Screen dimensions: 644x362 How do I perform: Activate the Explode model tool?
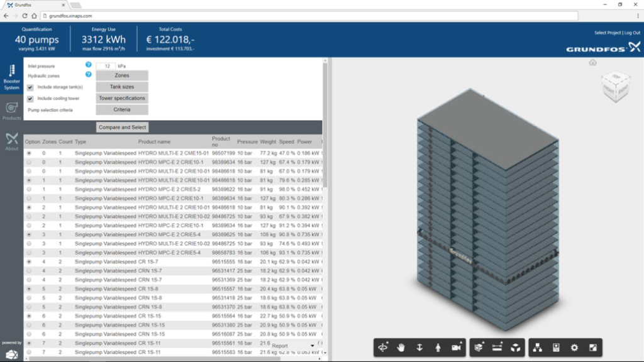[x=516, y=347]
